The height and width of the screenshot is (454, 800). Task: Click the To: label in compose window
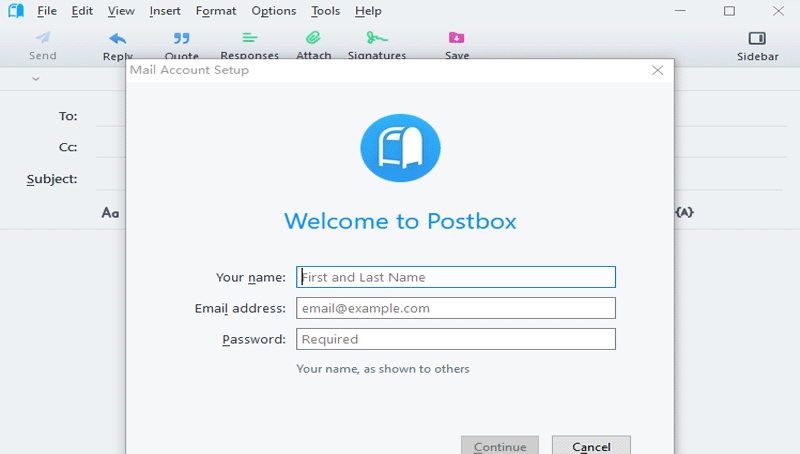point(68,116)
